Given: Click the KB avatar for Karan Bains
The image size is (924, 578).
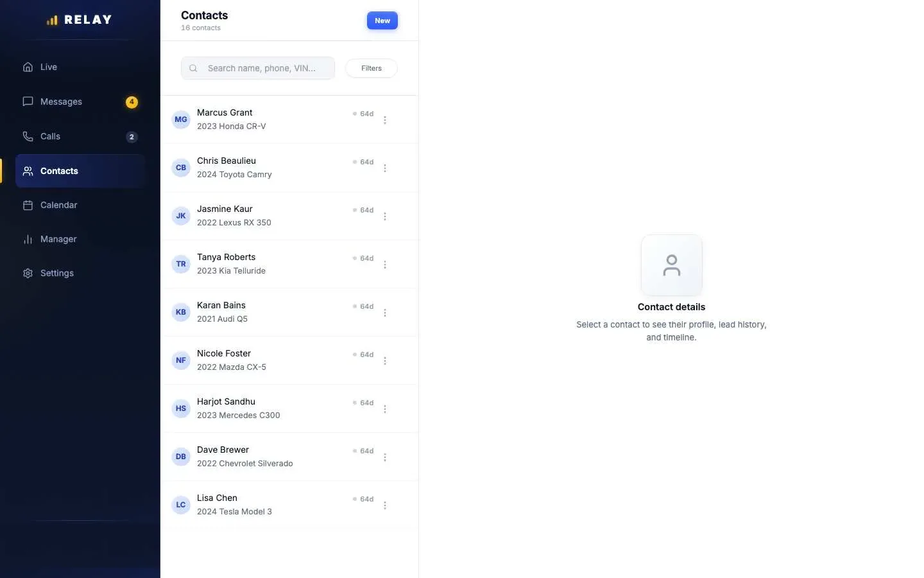Looking at the screenshot, I should 181,312.
